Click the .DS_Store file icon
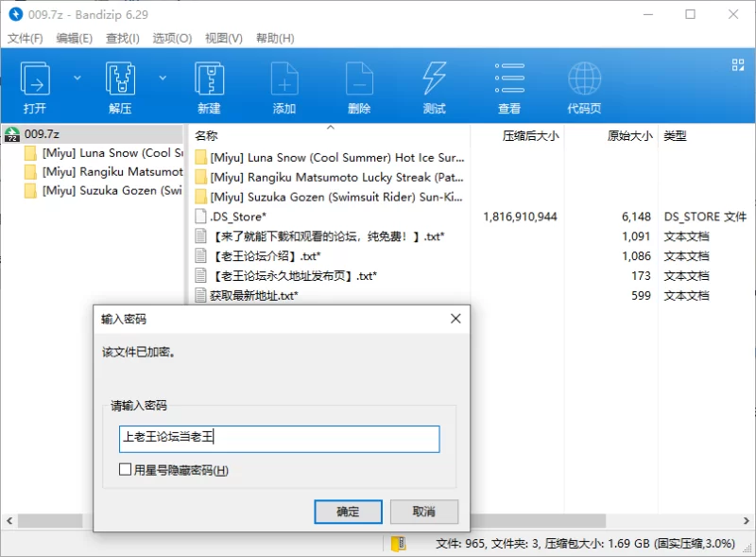This screenshot has height=557, width=756. [x=201, y=217]
